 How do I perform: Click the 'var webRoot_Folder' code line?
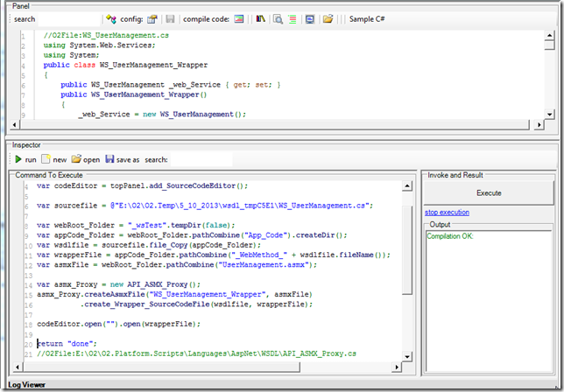click(136, 225)
